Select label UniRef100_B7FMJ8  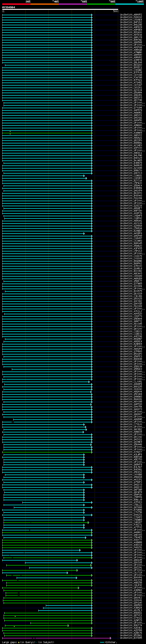tap(131, 72)
